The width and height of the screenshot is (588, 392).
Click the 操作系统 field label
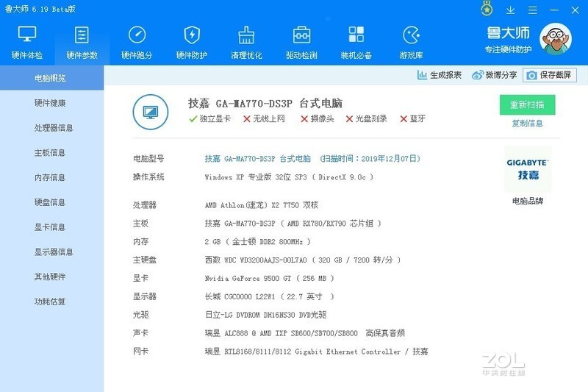tap(148, 177)
